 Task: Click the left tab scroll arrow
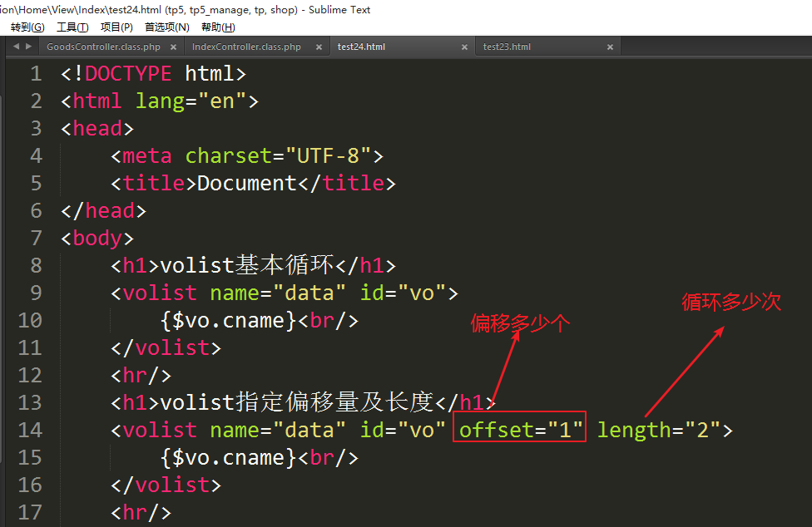click(17, 47)
